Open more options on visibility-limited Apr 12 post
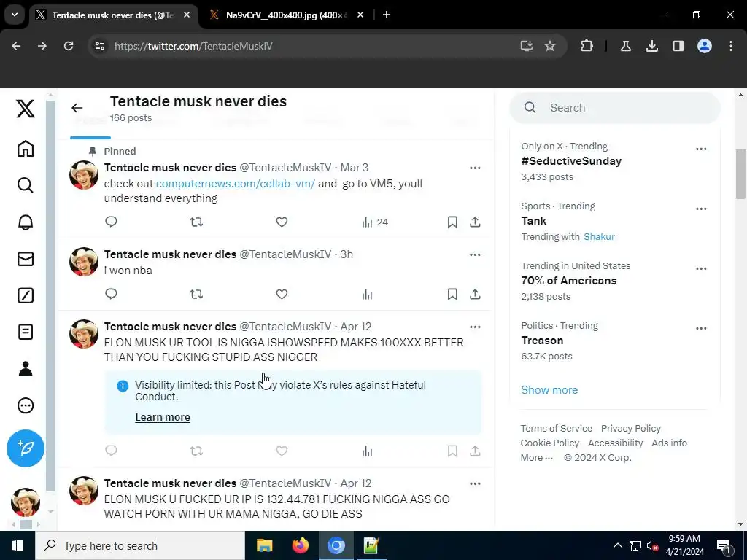 pyautogui.click(x=475, y=327)
